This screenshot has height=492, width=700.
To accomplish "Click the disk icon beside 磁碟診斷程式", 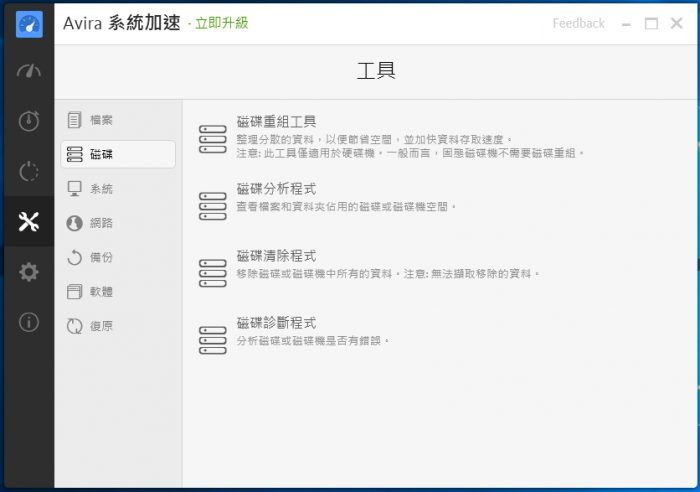I will pyautogui.click(x=212, y=340).
